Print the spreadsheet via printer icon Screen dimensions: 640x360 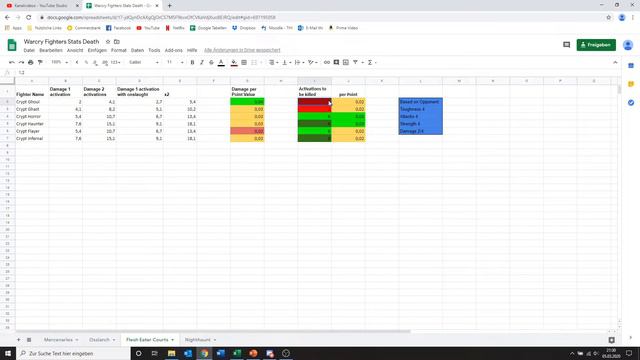click(31, 62)
